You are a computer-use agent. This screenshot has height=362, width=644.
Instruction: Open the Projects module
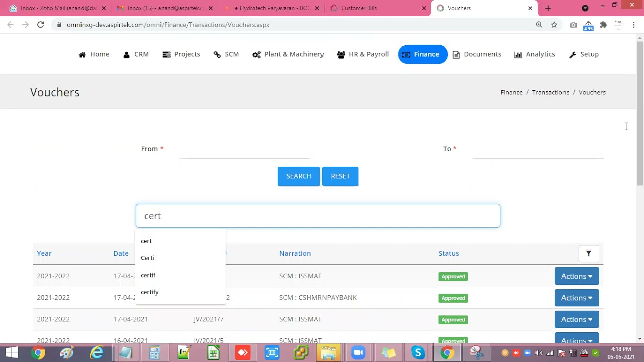coord(181,54)
